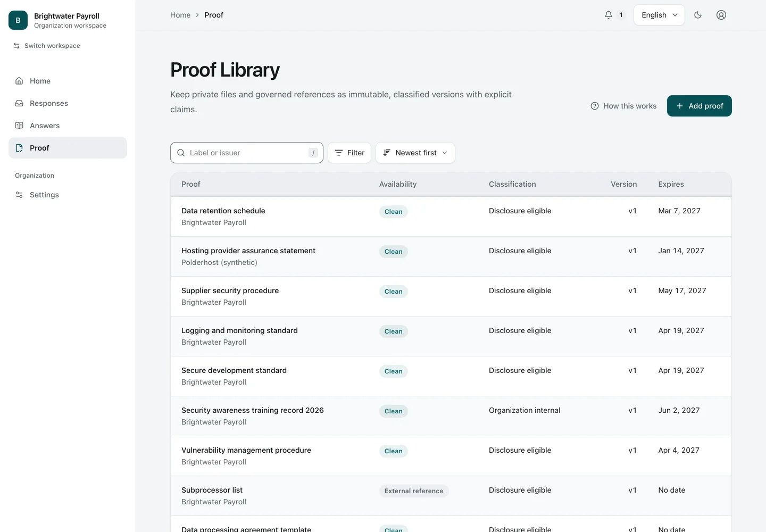This screenshot has height=532, width=766.
Task: Open Answers in the sidebar
Action: [x=68, y=126]
